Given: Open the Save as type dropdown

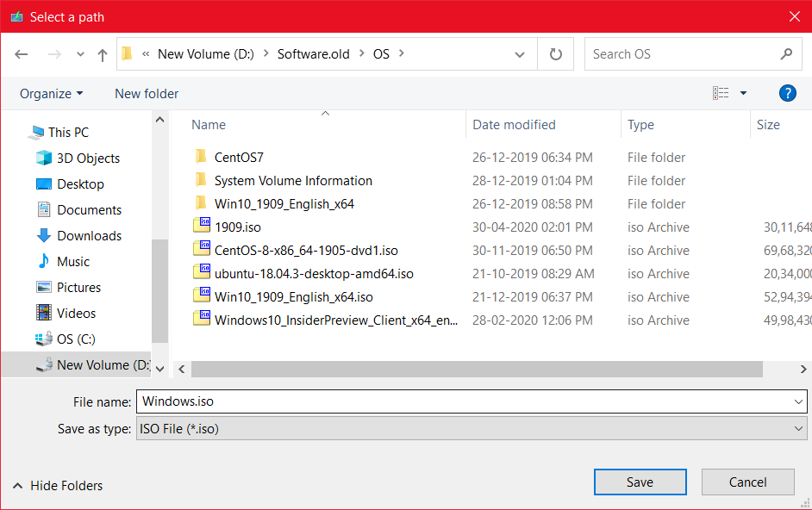Looking at the screenshot, I should coord(472,429).
